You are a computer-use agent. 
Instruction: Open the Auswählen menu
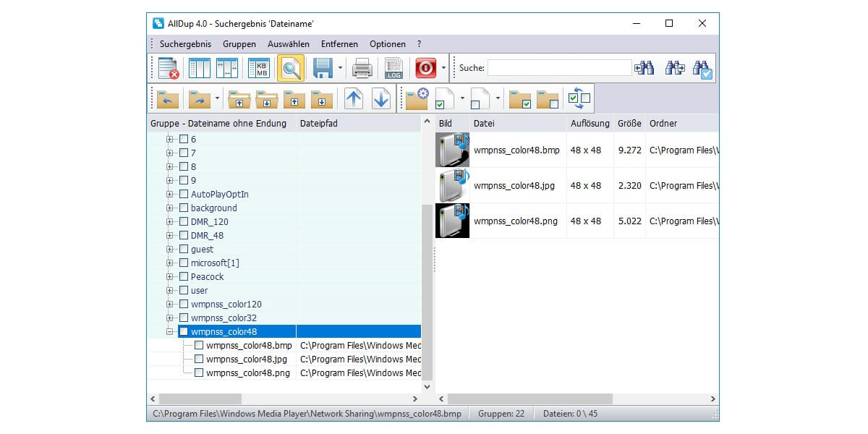tap(288, 44)
